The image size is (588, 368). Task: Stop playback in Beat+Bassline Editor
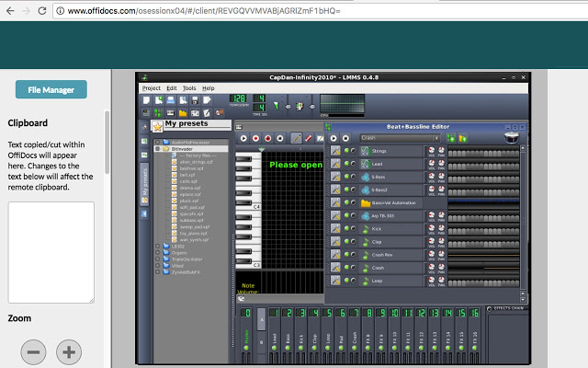tap(345, 138)
